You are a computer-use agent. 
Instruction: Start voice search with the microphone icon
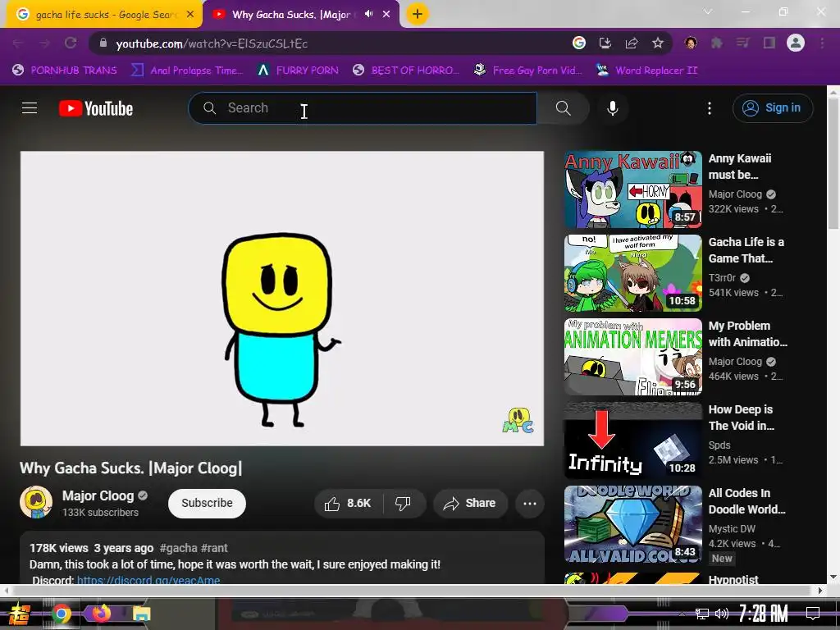click(612, 108)
